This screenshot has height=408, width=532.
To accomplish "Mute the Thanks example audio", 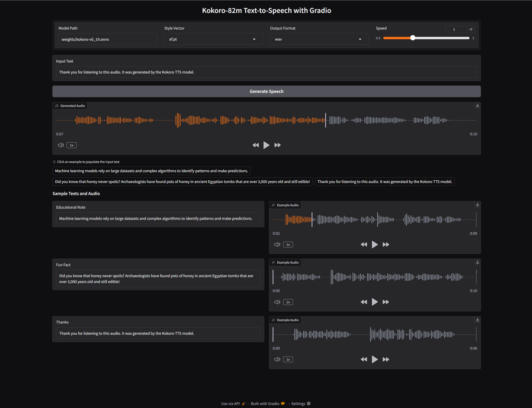I will coord(277,360).
